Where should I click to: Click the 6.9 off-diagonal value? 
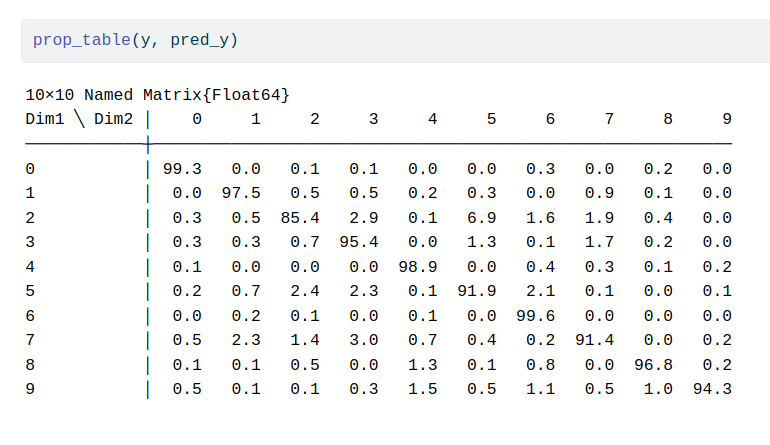pyautogui.click(x=482, y=218)
